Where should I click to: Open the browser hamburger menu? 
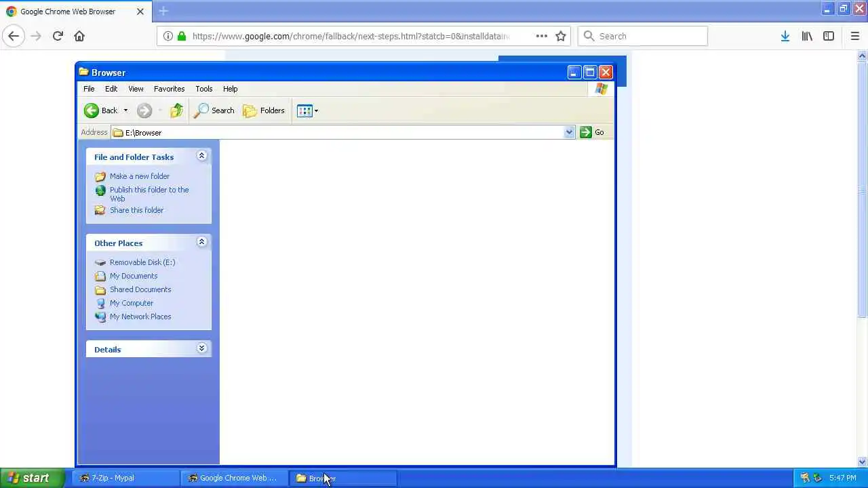[x=855, y=36]
